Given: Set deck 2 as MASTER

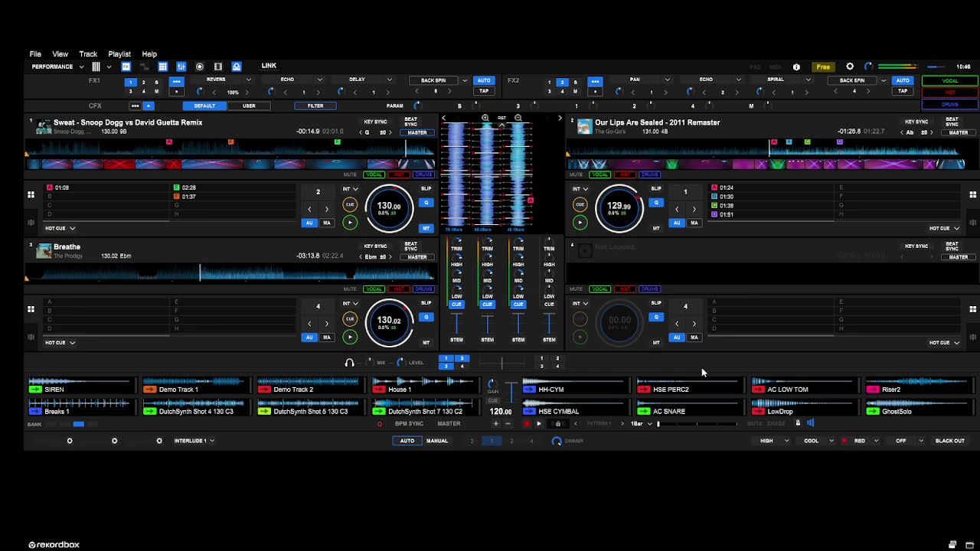Looking at the screenshot, I should pos(959,132).
